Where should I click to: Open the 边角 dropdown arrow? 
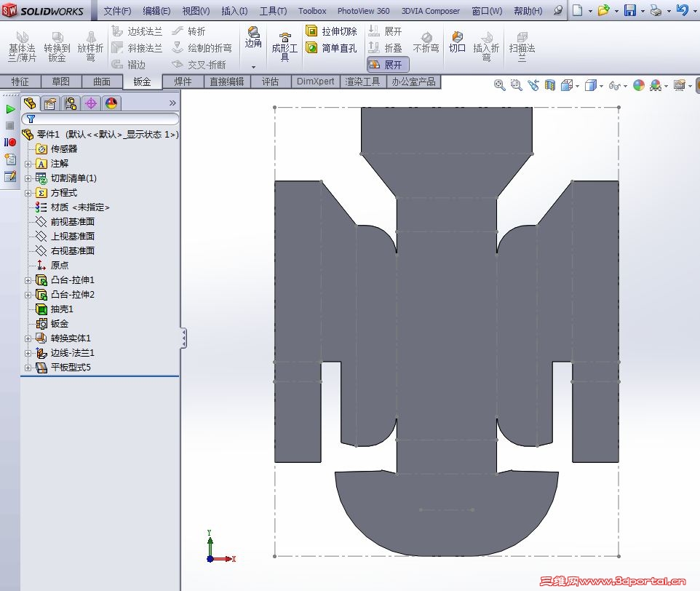(253, 67)
